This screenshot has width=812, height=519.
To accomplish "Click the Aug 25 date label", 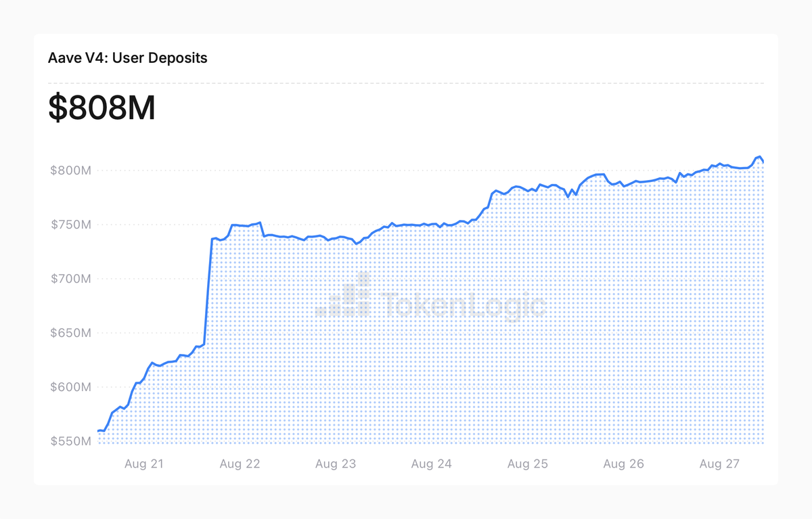I will [x=528, y=464].
